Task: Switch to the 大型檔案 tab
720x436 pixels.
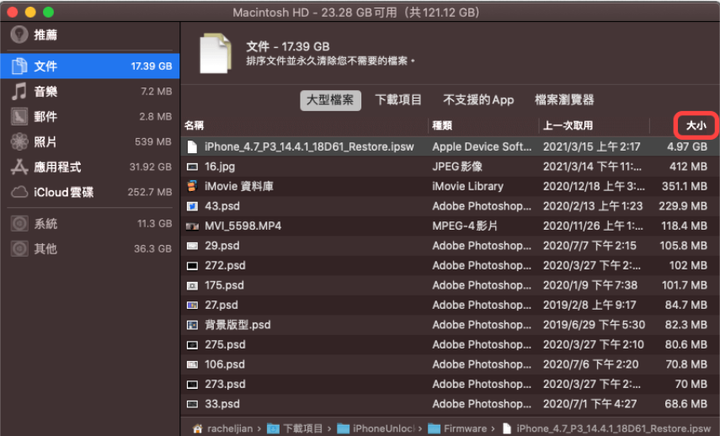Action: (330, 100)
